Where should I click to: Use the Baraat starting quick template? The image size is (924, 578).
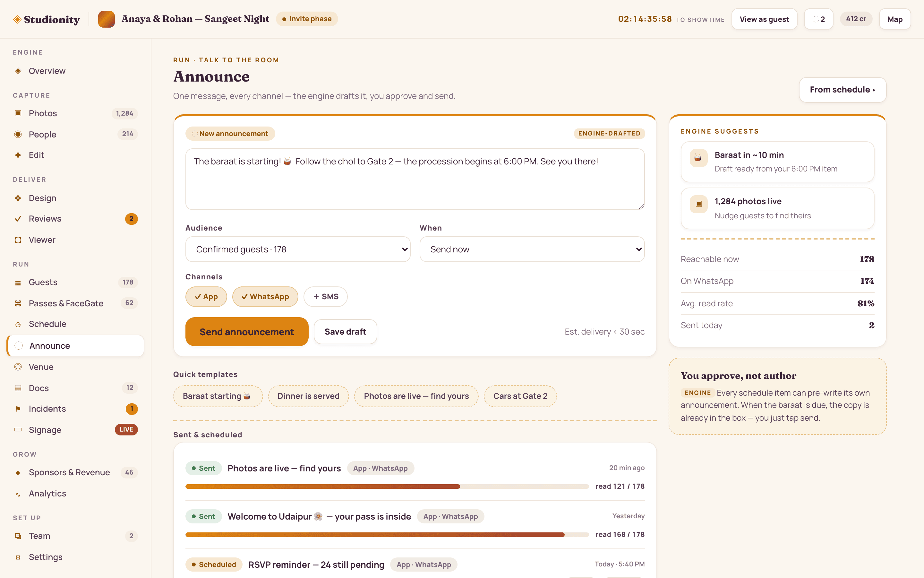coord(218,396)
